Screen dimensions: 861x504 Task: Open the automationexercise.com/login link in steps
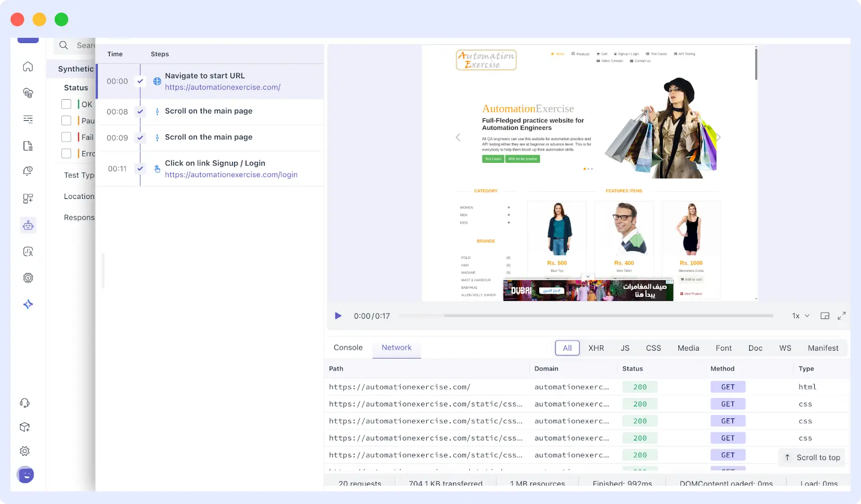click(x=231, y=174)
